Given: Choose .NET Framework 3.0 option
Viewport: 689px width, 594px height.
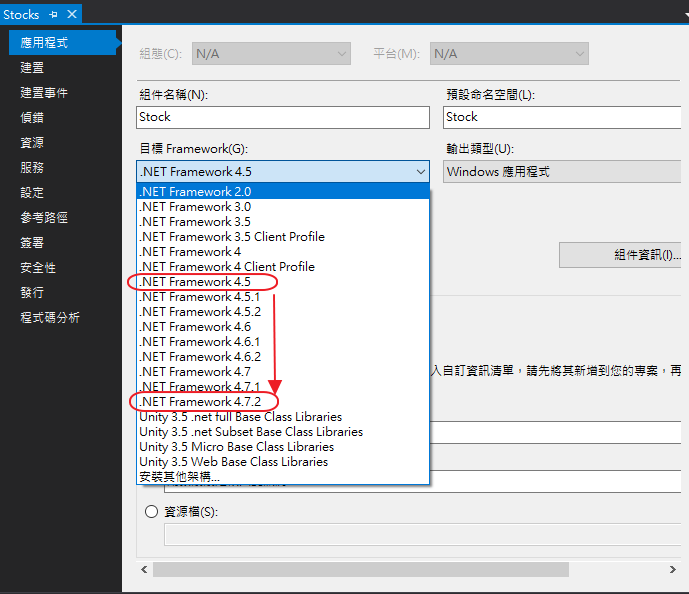Looking at the screenshot, I should pos(283,206).
